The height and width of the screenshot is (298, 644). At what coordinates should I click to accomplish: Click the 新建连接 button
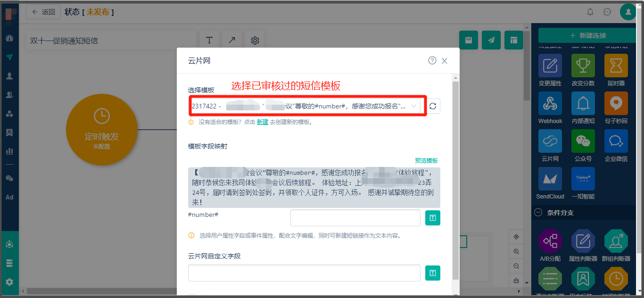[x=588, y=35]
